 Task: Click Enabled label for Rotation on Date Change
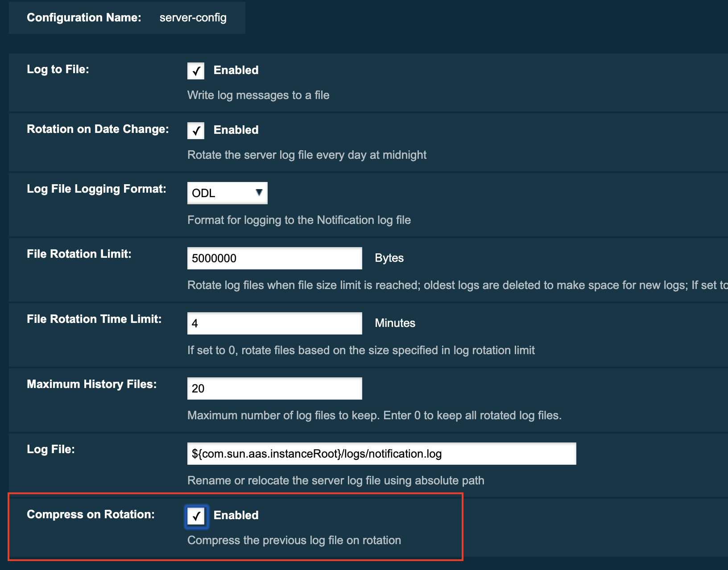[x=236, y=130]
